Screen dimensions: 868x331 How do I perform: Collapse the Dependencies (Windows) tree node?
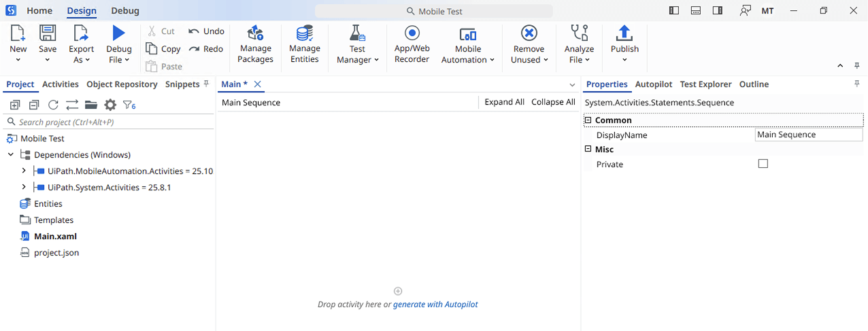(x=11, y=155)
